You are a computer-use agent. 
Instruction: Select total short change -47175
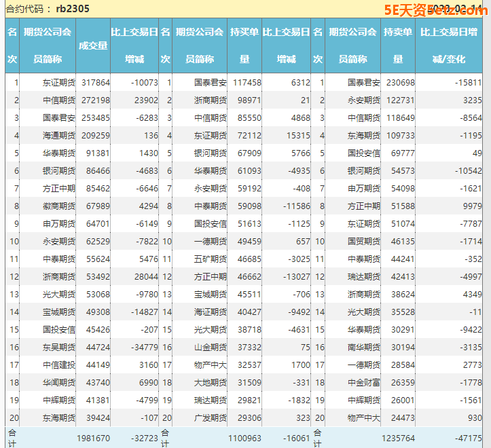(468, 438)
